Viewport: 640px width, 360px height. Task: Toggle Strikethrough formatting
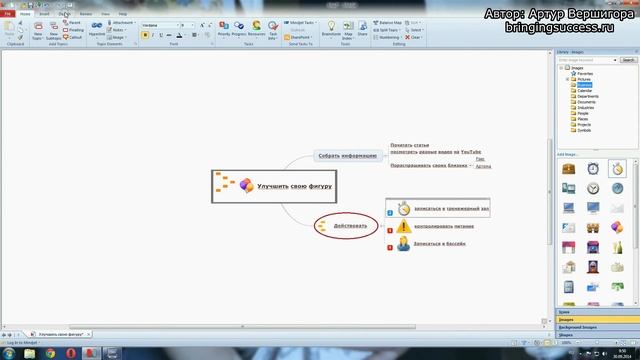pyautogui.click(x=169, y=36)
